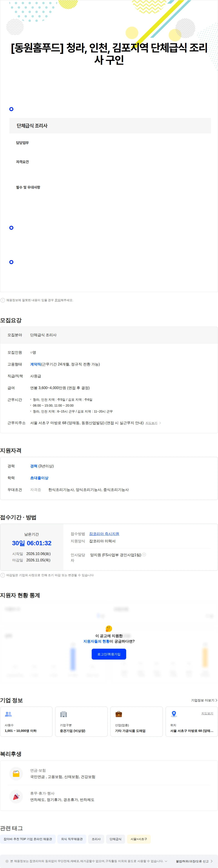Expand the copyright notice dropdown arrow
218x868 pixels.
pos(166,861)
